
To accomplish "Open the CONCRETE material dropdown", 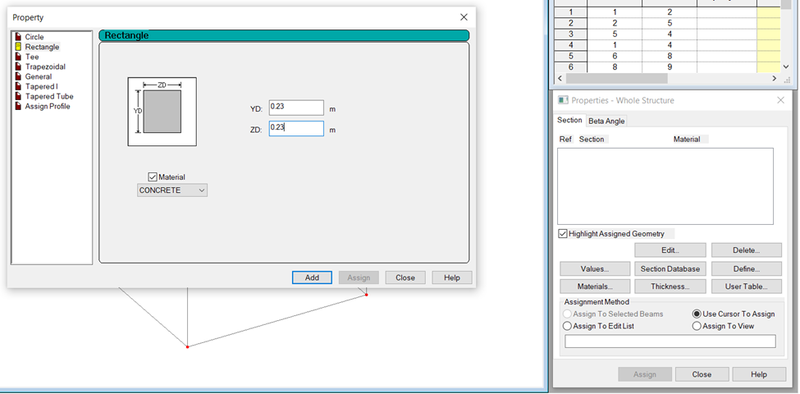I will pos(172,190).
